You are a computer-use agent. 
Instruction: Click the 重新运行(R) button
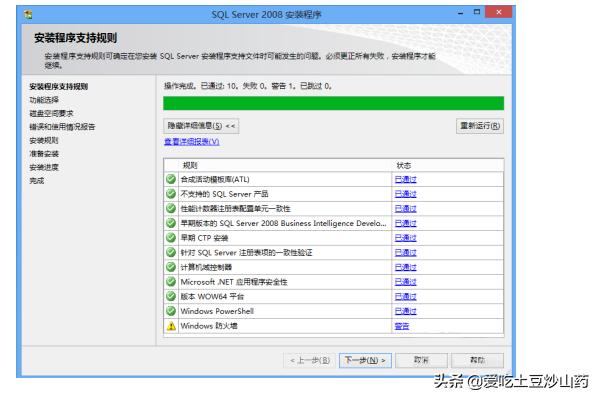pyautogui.click(x=480, y=126)
